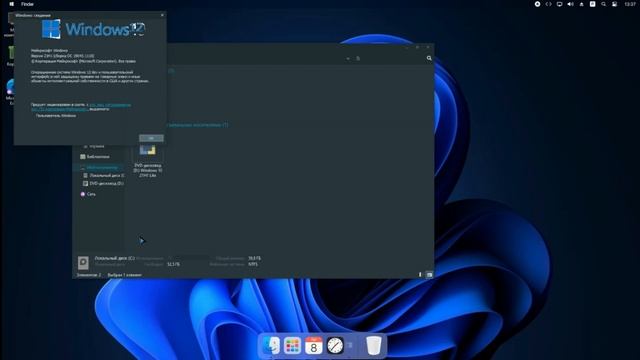Switch to large icons view in status bar

tap(429, 275)
